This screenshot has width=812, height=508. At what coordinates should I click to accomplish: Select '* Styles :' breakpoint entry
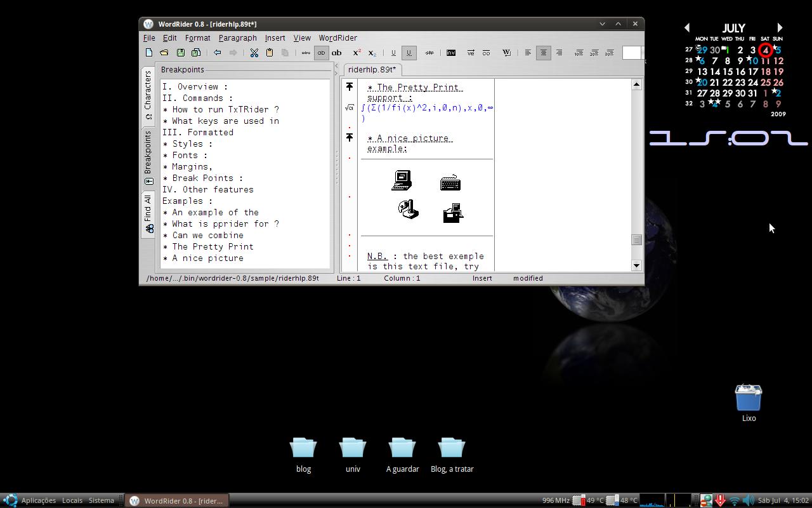pyautogui.click(x=187, y=144)
